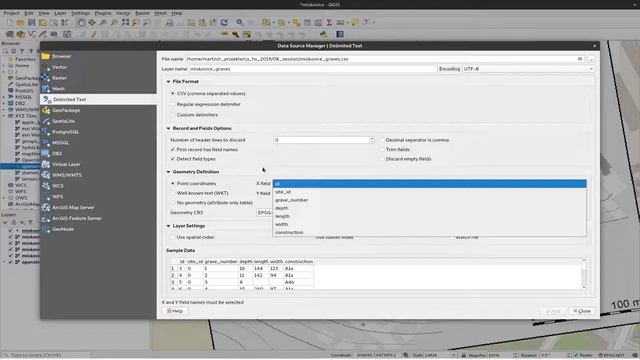
Task: Click the Close button in the dialog
Action: point(582,311)
